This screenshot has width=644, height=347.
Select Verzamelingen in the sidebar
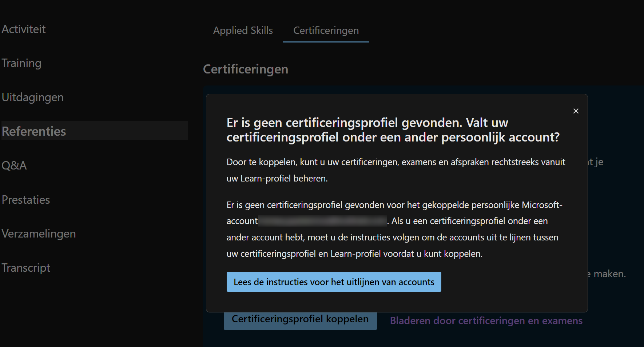tap(39, 234)
